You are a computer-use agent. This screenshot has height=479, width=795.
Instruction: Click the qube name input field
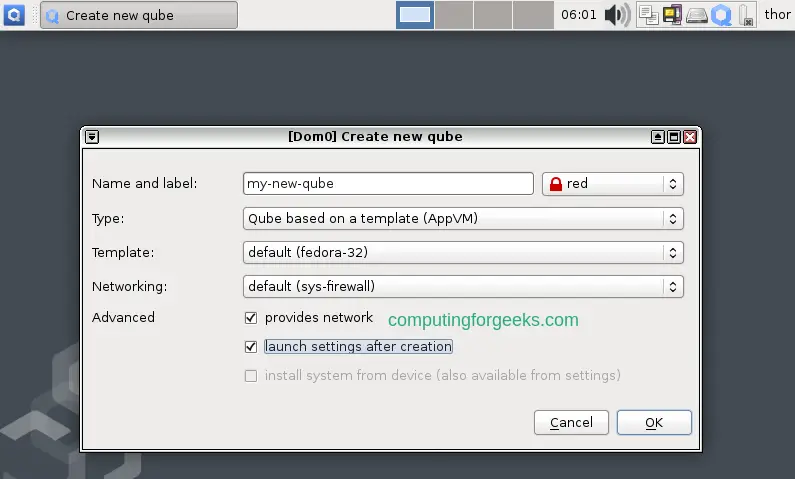[388, 183]
